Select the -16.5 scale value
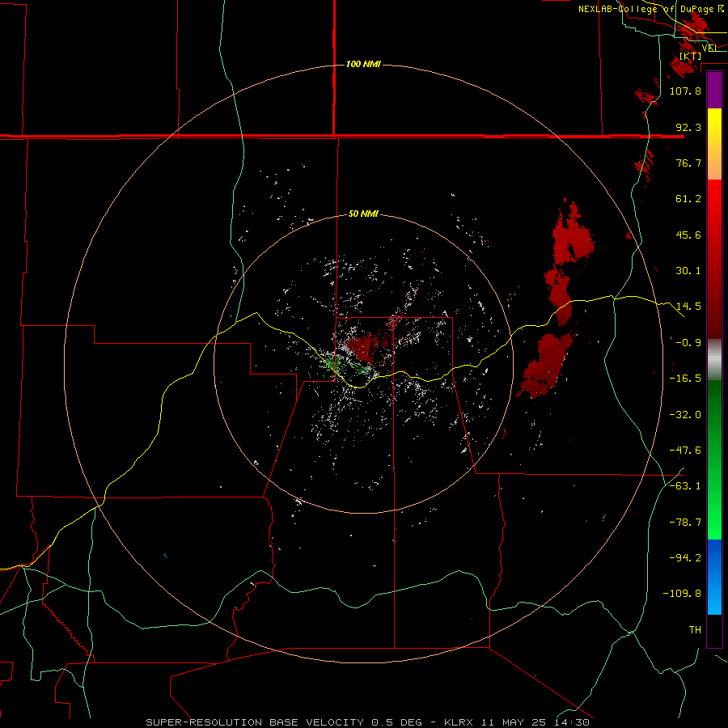This screenshot has width=728, height=728. [x=685, y=379]
